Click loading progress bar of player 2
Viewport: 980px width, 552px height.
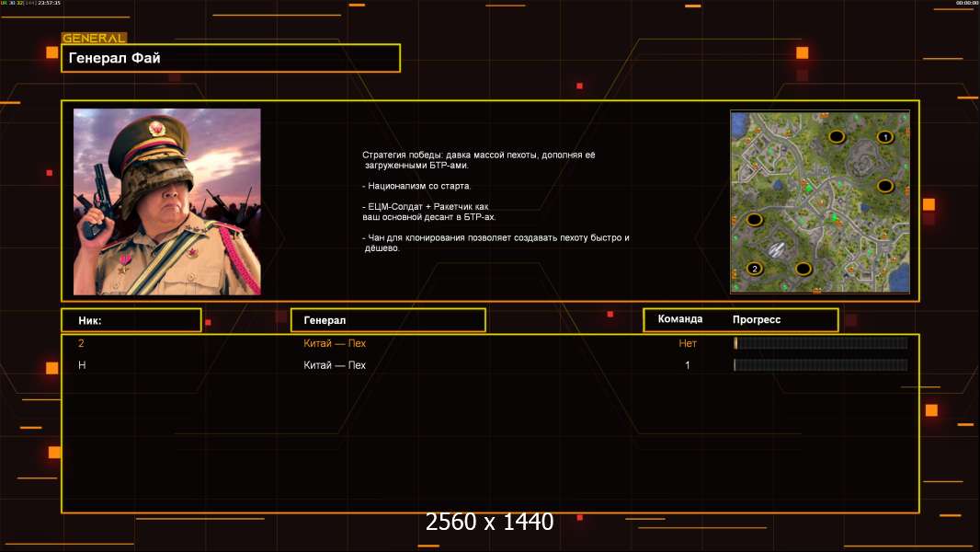pyautogui.click(x=821, y=342)
